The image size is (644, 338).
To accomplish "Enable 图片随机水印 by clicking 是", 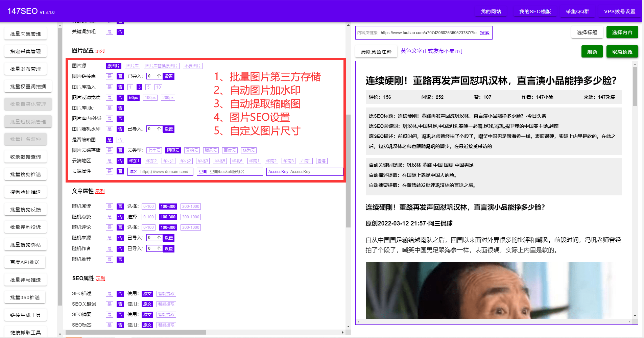I will pos(109,129).
